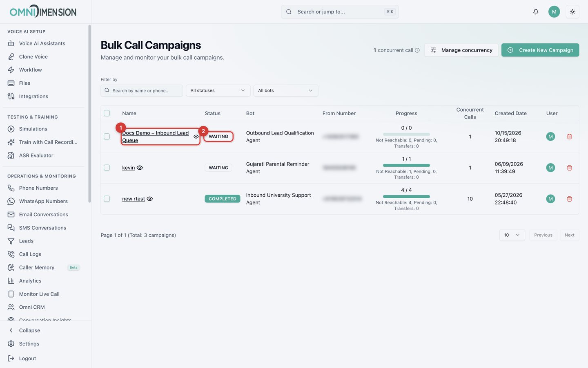Click Manage concurrency button
Image resolution: width=588 pixels, height=368 pixels.
(x=461, y=50)
